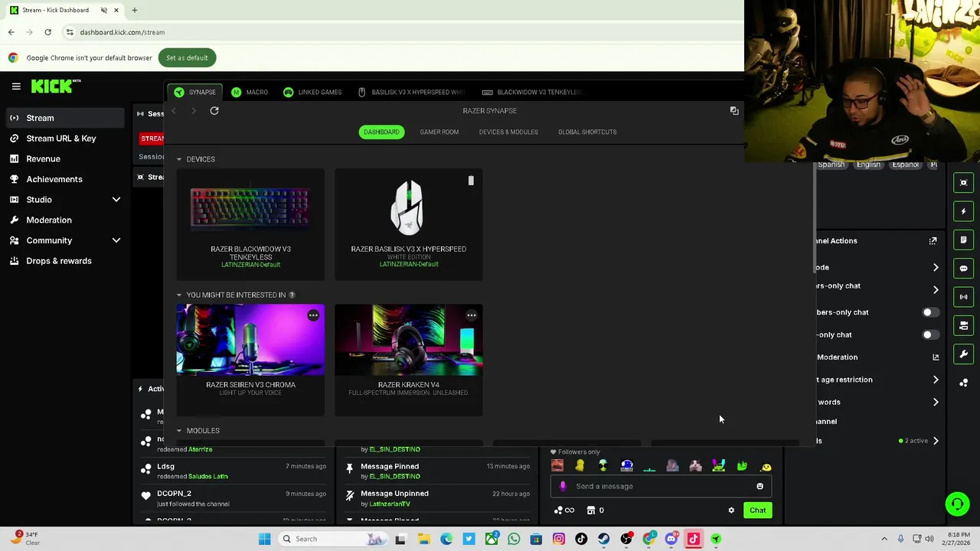This screenshot has width=980, height=551.
Task: Click the refresh icon in Razer Synapse
Action: [x=214, y=111]
